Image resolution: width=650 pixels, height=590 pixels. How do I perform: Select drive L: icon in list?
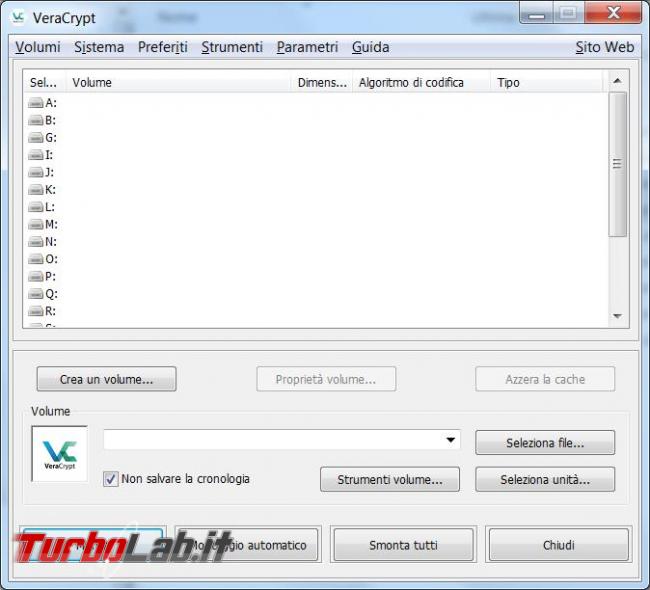click(x=36, y=207)
